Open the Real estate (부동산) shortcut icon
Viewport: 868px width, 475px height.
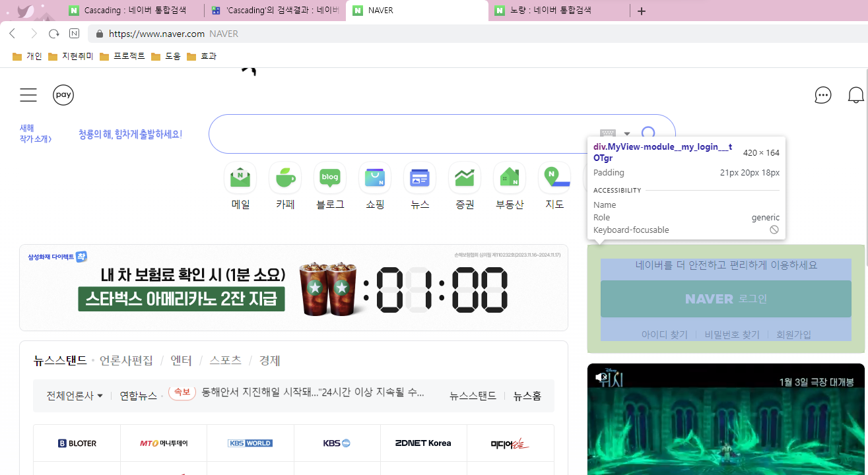point(510,177)
